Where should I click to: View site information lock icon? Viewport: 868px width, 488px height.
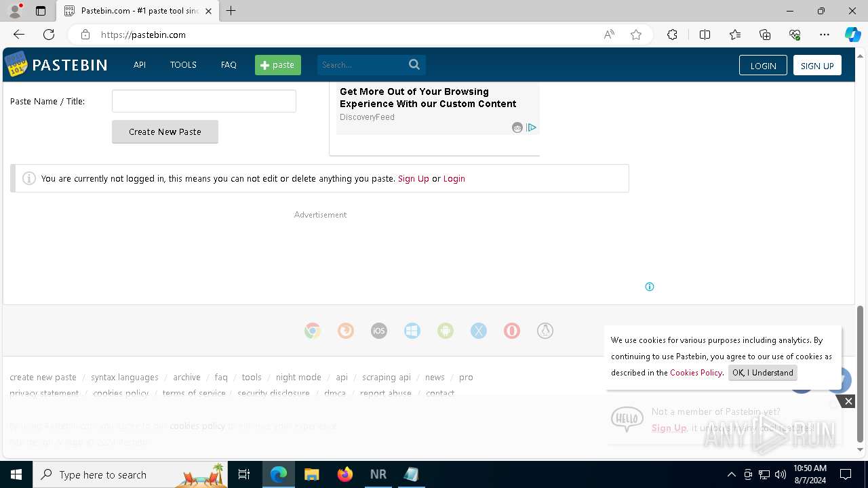click(85, 35)
